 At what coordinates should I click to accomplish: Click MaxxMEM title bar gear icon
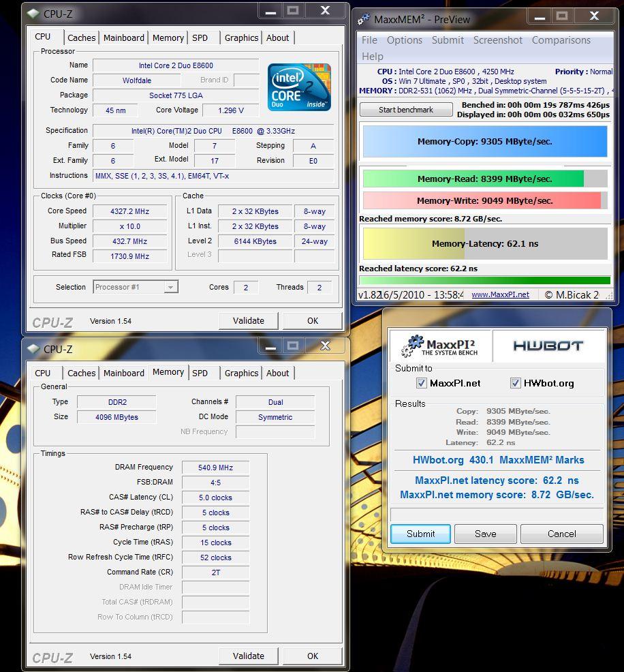click(364, 19)
